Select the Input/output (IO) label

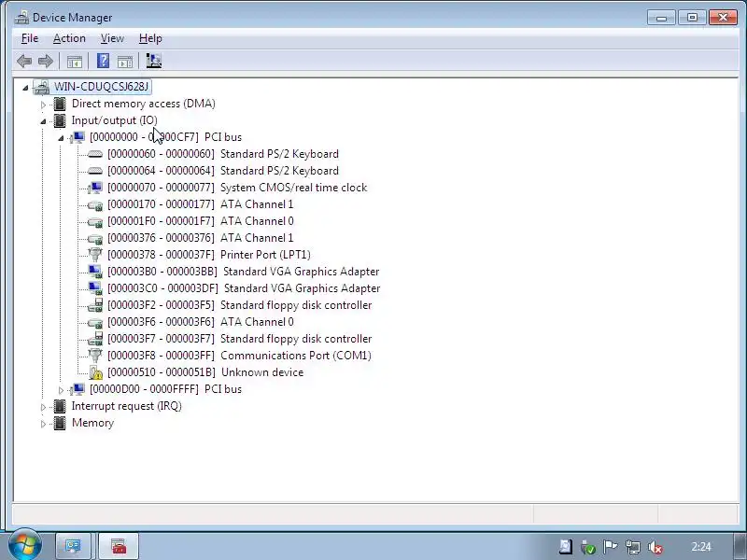pyautogui.click(x=114, y=120)
